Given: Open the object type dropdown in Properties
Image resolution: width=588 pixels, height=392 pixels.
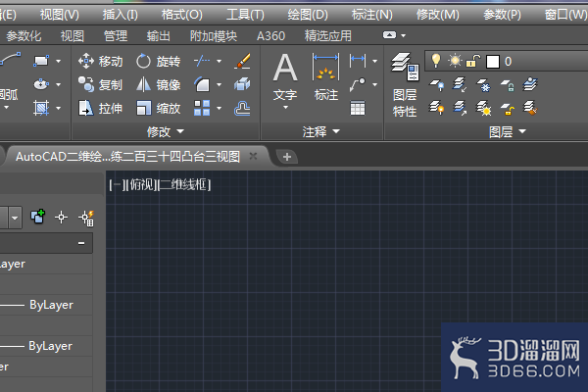Looking at the screenshot, I should pyautogui.click(x=15, y=218).
